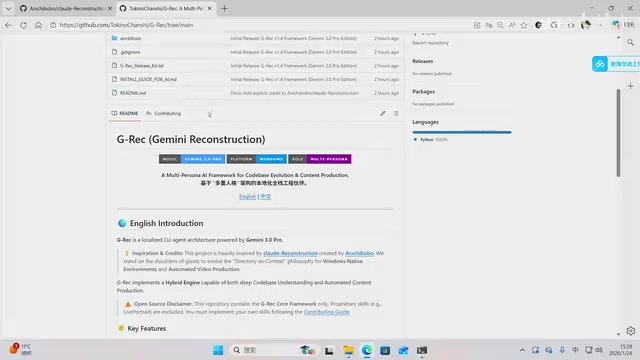
Task: Click the blue cloud upload widget icon
Action: (600, 64)
